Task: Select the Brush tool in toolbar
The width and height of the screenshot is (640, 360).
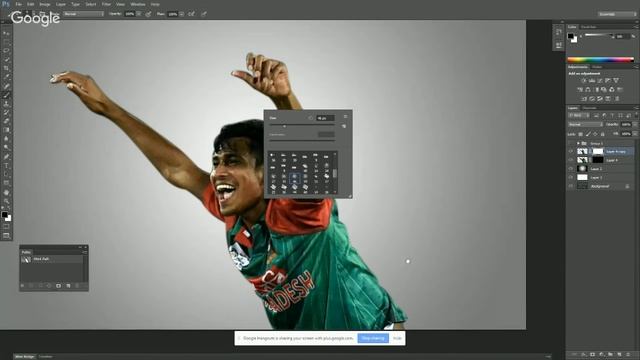Action: point(6,95)
